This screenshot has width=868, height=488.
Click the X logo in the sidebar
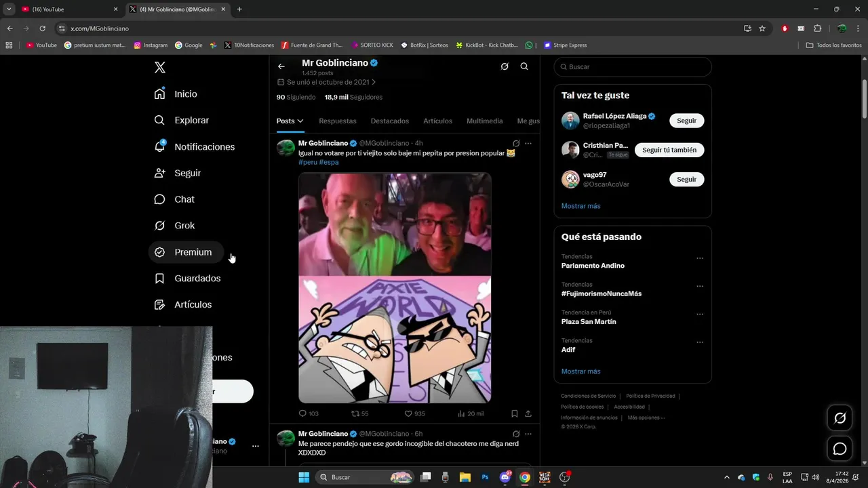[x=160, y=67]
